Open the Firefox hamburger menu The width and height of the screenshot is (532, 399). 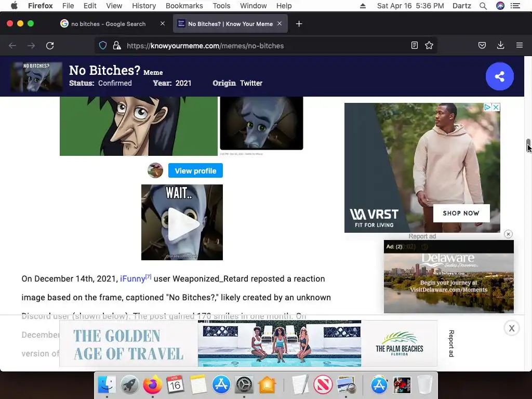tap(520, 45)
